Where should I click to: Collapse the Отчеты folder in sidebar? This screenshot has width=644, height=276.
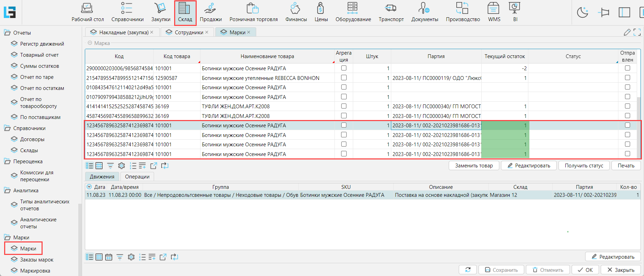point(7,33)
